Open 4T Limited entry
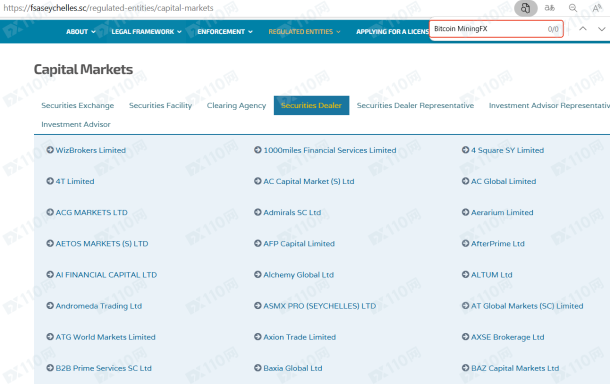The image size is (610, 384). coord(75,181)
